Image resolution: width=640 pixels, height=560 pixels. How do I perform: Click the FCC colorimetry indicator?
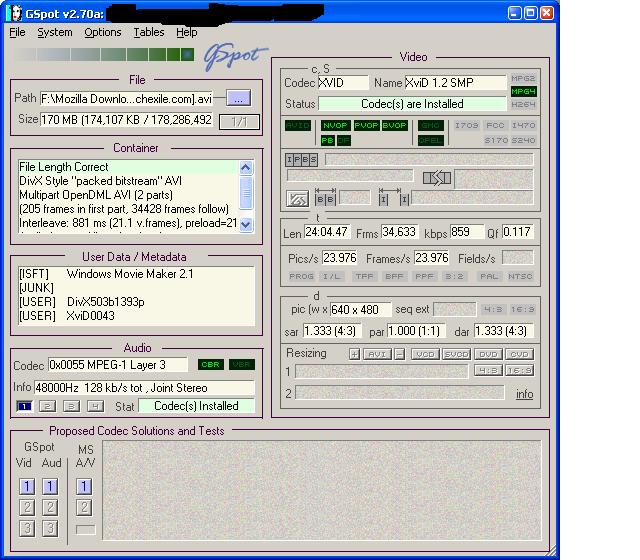[495, 125]
